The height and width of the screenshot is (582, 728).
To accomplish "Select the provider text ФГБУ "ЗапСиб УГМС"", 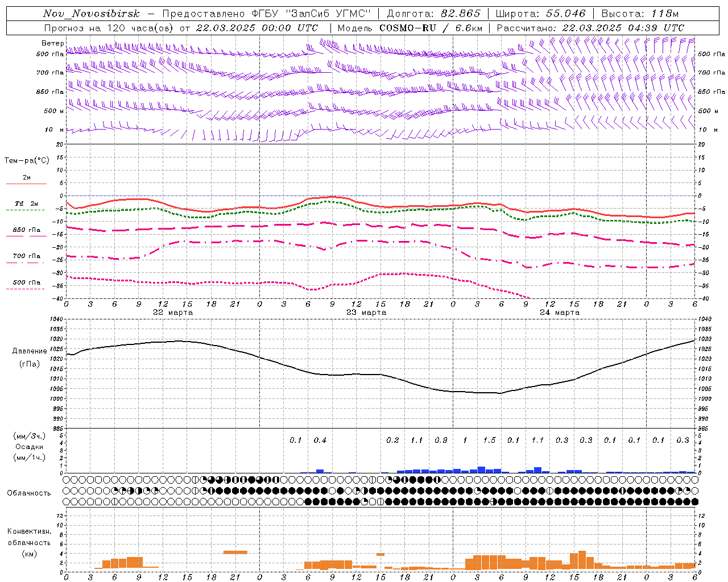I will tap(311, 14).
